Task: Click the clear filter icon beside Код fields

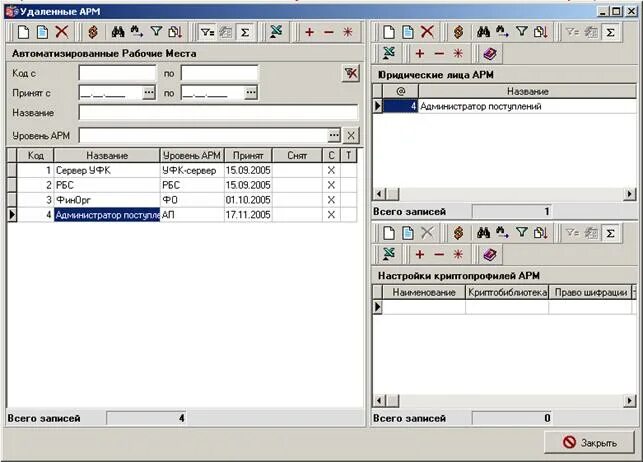Action: pyautogui.click(x=351, y=73)
